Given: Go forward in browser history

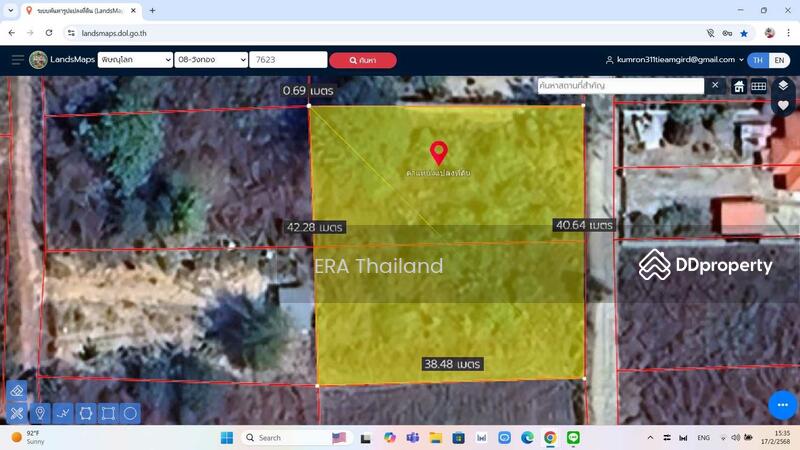Looking at the screenshot, I should click(30, 33).
